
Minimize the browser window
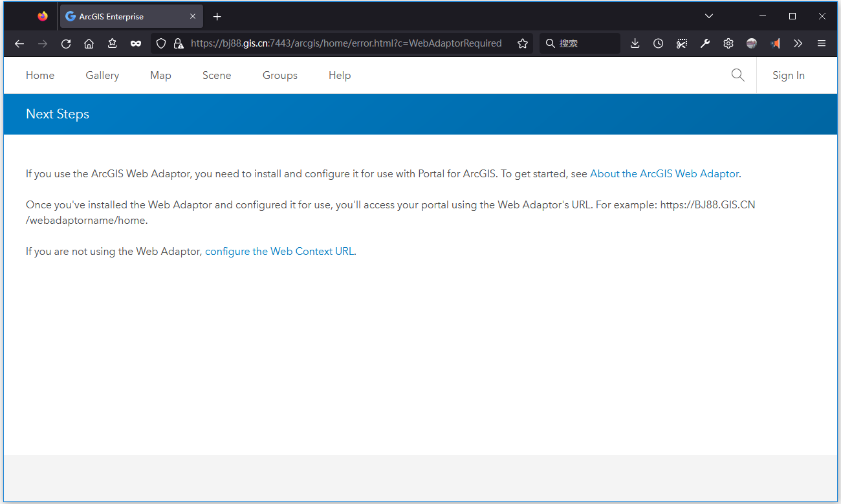pyautogui.click(x=763, y=16)
